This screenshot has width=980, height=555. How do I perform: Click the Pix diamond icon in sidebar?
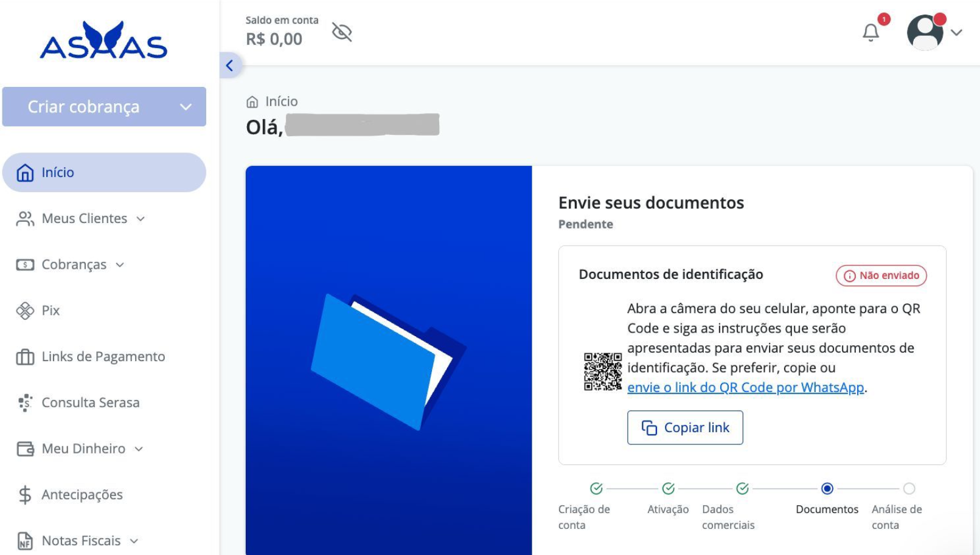[25, 311]
